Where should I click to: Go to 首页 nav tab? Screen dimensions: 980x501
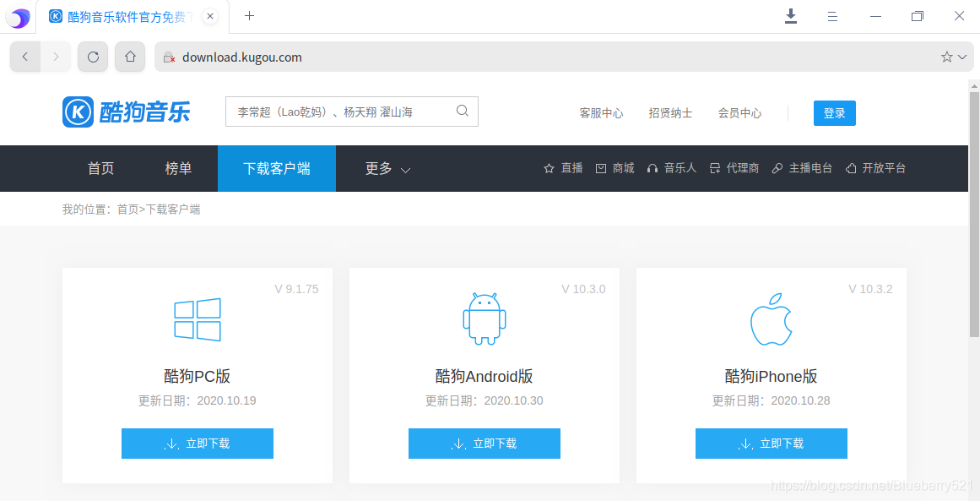(x=100, y=168)
